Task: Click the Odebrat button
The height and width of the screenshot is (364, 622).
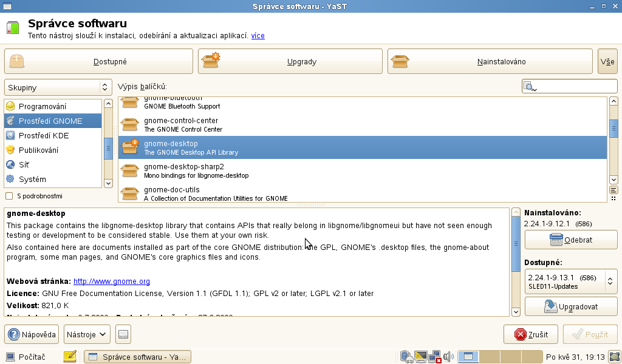Action: (x=571, y=240)
